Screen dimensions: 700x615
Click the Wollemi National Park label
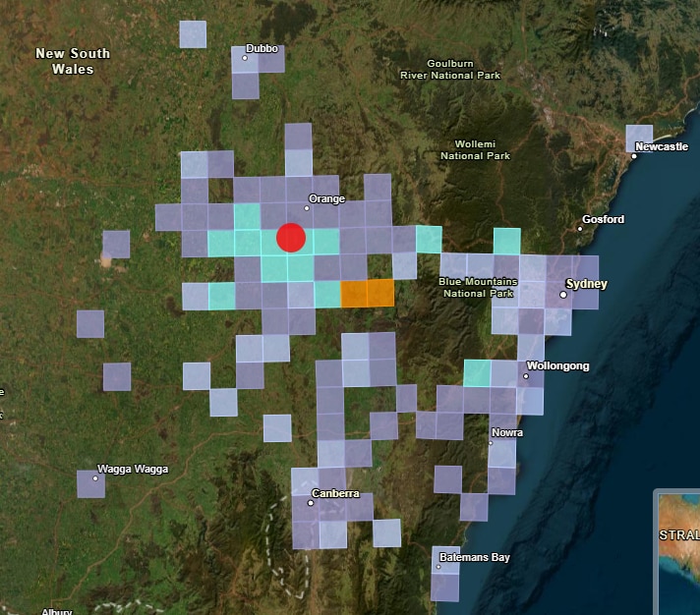click(475, 150)
